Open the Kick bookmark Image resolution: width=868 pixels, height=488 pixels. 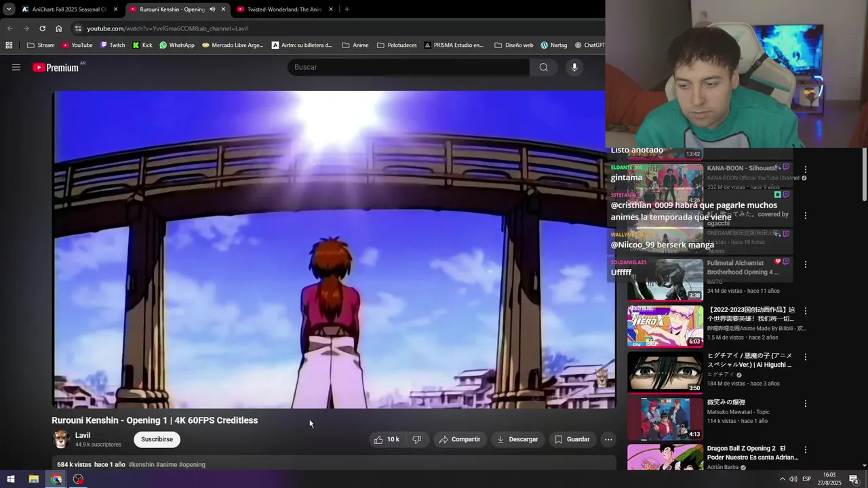tap(142, 45)
